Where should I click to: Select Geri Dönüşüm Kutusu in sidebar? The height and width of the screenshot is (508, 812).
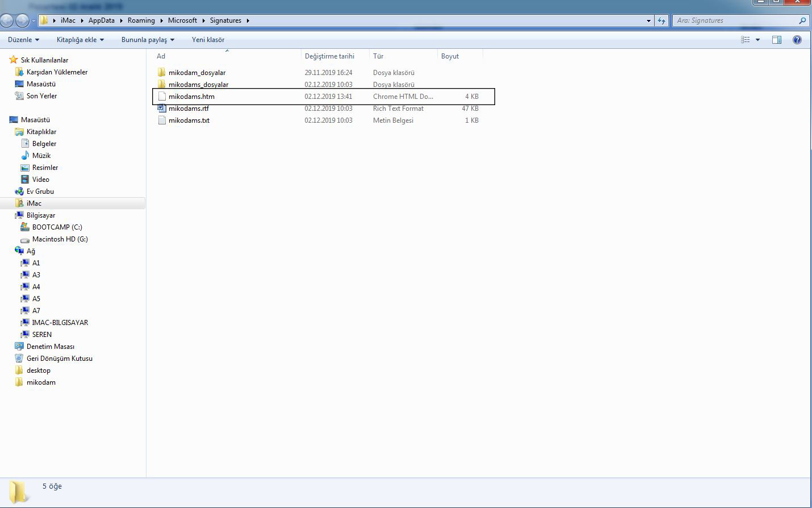point(59,359)
